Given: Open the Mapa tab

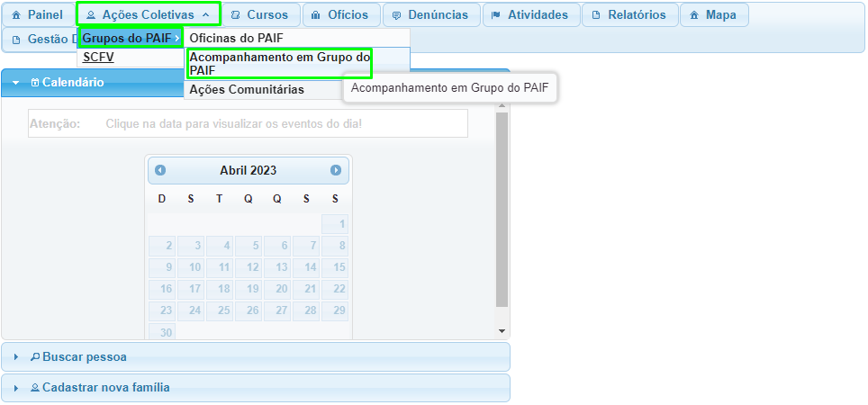Looking at the screenshot, I should tap(714, 15).
